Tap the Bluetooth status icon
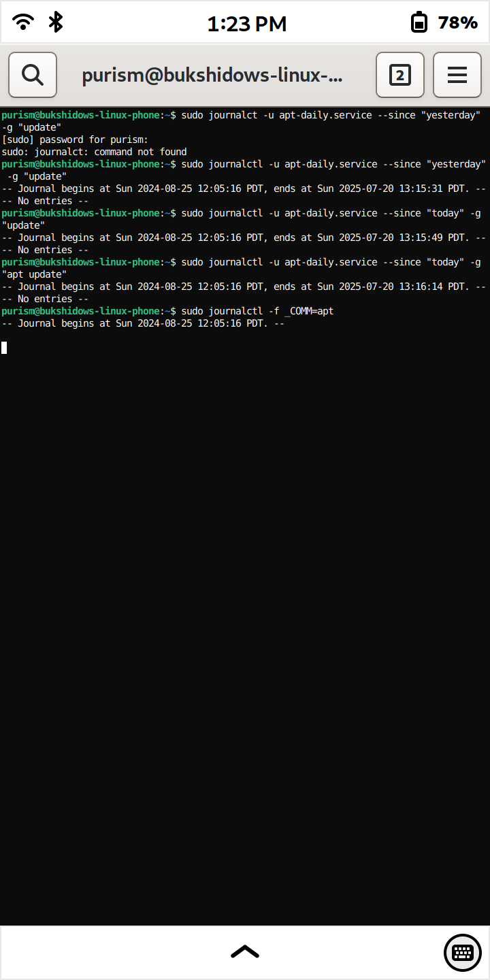The image size is (490, 980). (x=56, y=22)
